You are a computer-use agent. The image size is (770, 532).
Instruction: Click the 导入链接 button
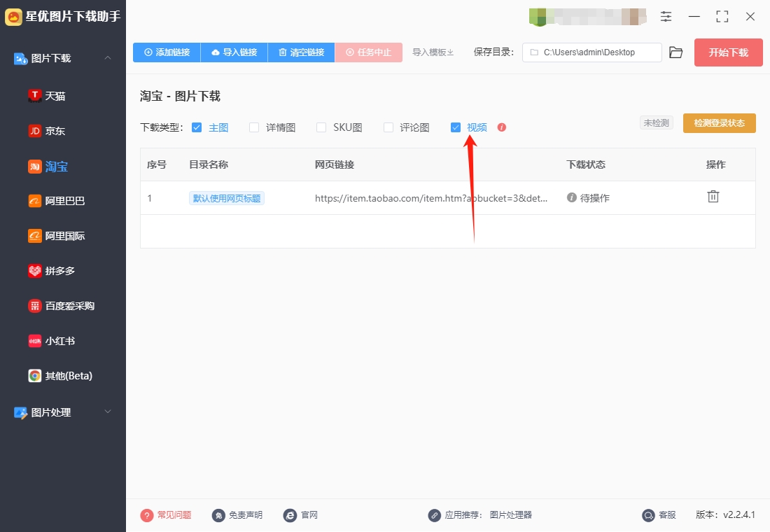tap(234, 52)
